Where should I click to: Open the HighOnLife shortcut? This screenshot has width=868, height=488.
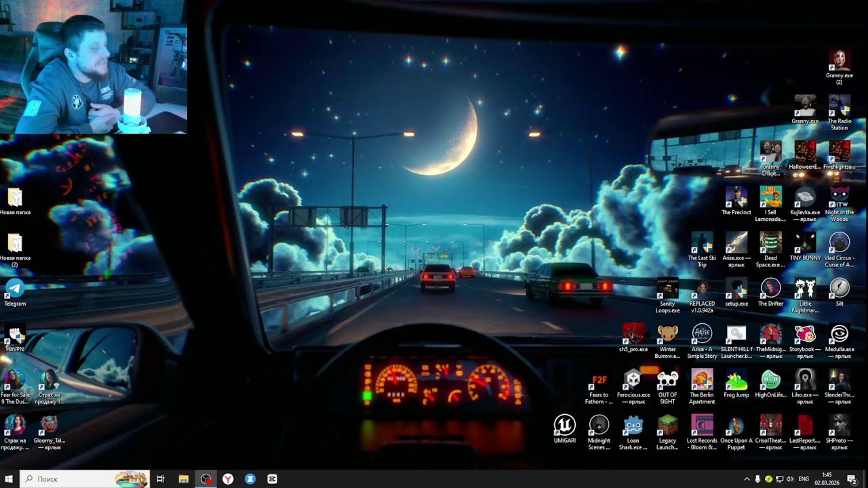(770, 384)
